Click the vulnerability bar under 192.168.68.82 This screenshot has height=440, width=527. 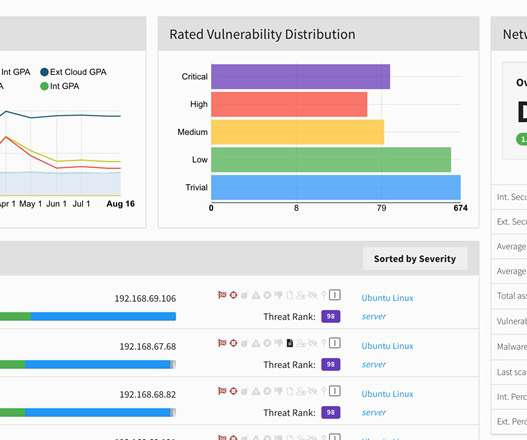88,412
